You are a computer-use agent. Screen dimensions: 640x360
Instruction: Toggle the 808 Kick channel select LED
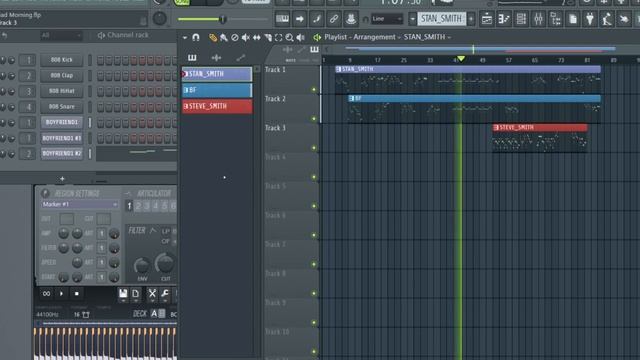tap(90, 60)
